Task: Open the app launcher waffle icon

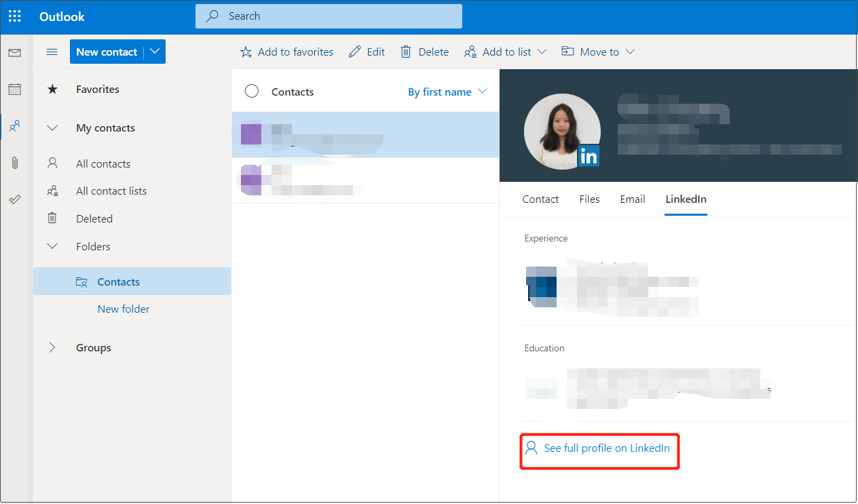Action: pyautogui.click(x=15, y=16)
